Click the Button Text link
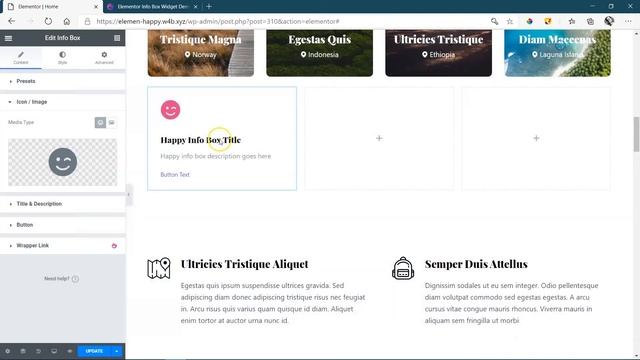This screenshot has width=640, height=360. tap(175, 175)
